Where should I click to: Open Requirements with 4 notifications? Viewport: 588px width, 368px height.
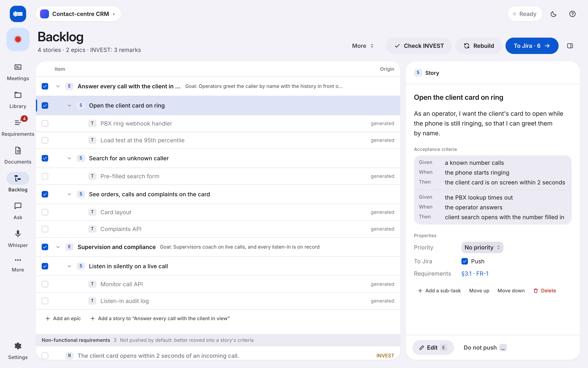tap(18, 128)
